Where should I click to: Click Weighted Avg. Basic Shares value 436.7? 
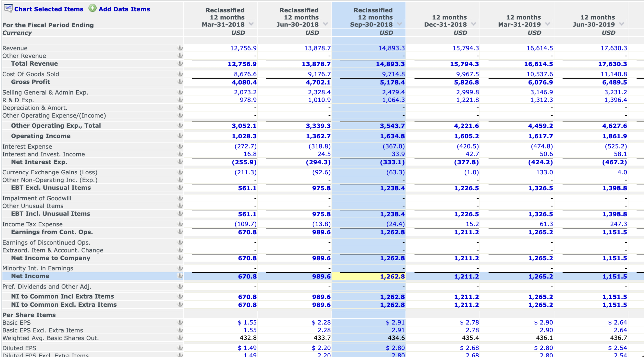tap(619, 338)
